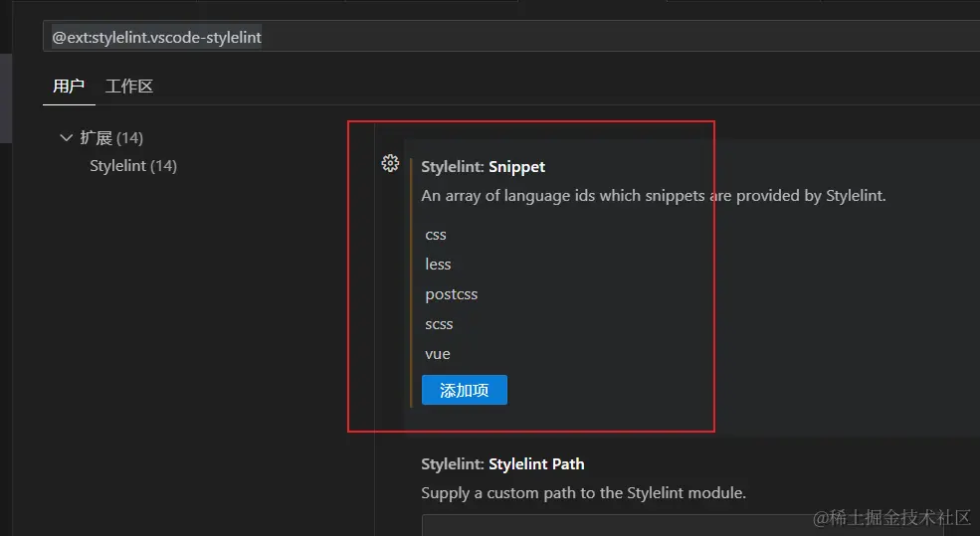
Task: Collapse the 扩展 (14) tree chevron
Action: point(67,137)
